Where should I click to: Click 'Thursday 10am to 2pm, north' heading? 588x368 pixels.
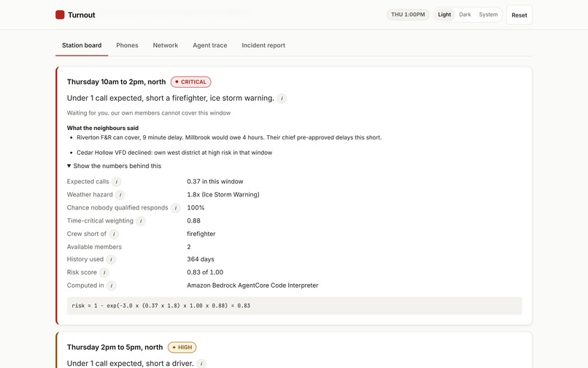click(x=116, y=82)
